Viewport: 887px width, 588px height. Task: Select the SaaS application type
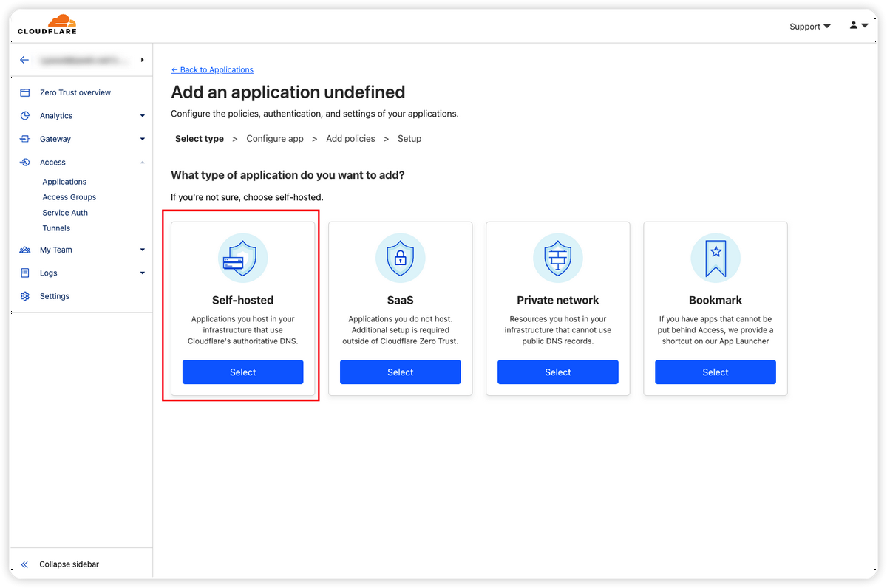pos(400,372)
